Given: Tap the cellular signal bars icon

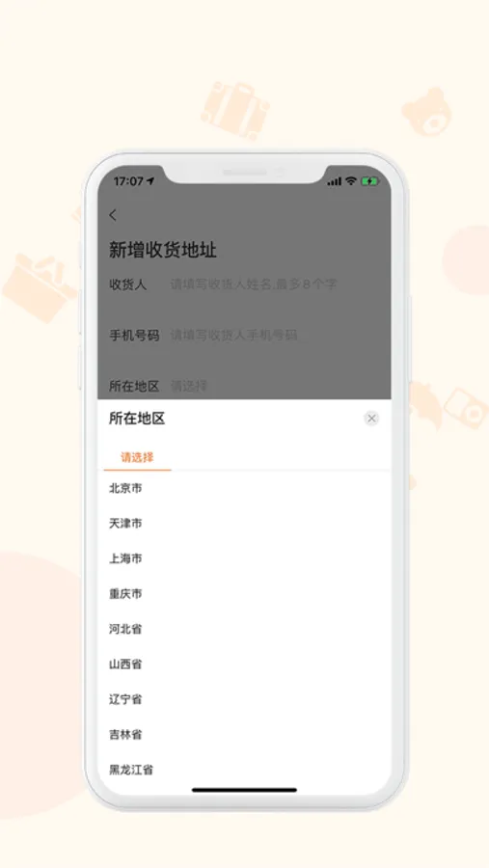Looking at the screenshot, I should [x=334, y=181].
